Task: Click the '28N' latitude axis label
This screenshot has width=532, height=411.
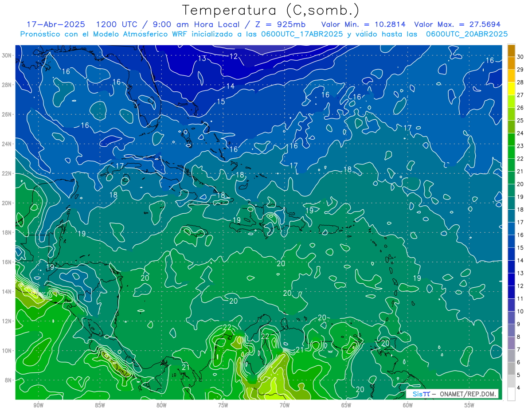Action: point(7,85)
